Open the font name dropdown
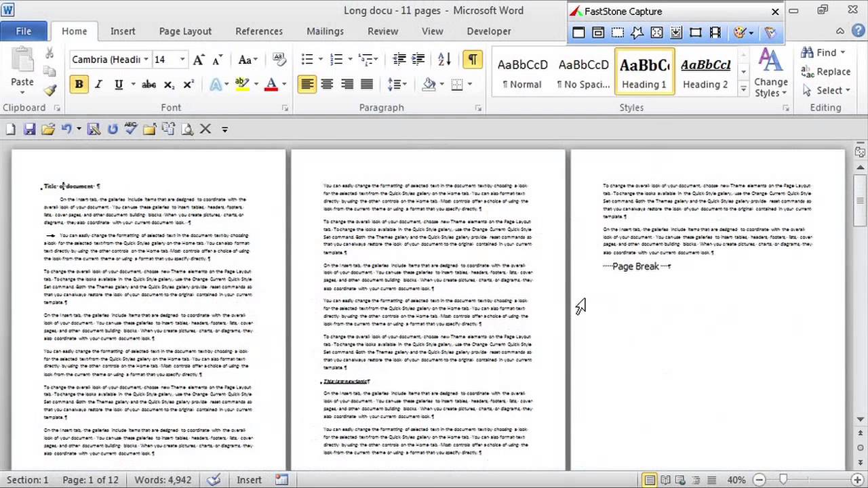The image size is (868, 488). 146,60
